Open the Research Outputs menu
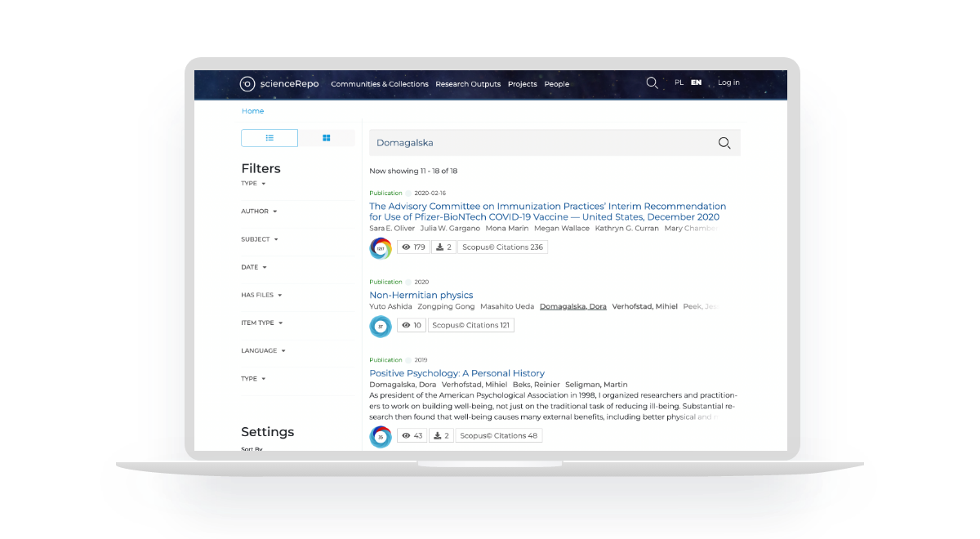This screenshot has width=980, height=539. point(468,84)
